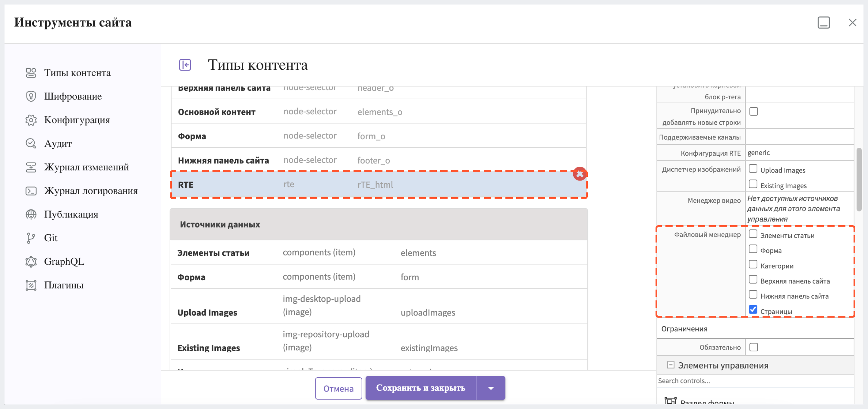Enable Upload Images checkbox
The image size is (868, 409).
[753, 168]
